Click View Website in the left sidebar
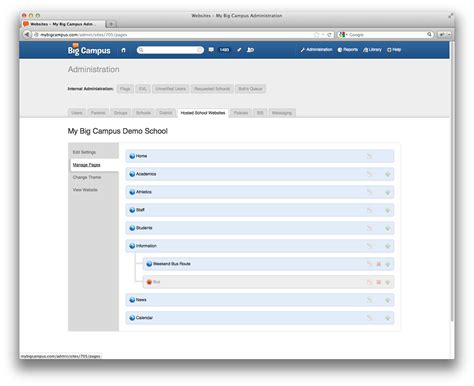This screenshot has height=386, width=474. click(x=85, y=190)
